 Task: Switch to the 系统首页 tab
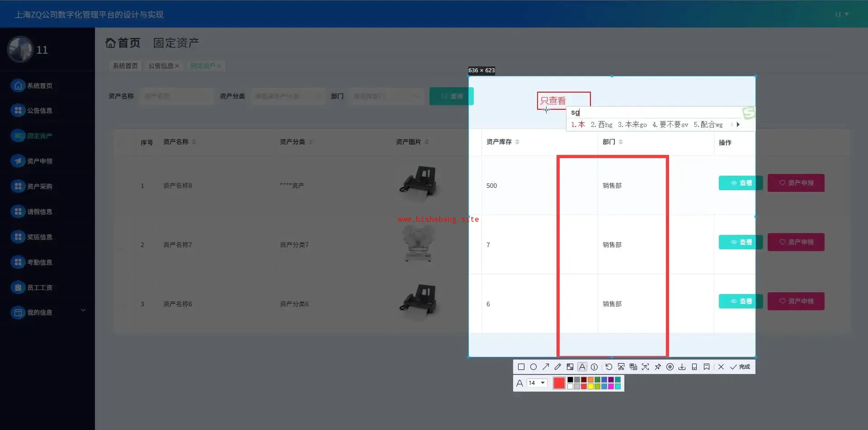(125, 66)
